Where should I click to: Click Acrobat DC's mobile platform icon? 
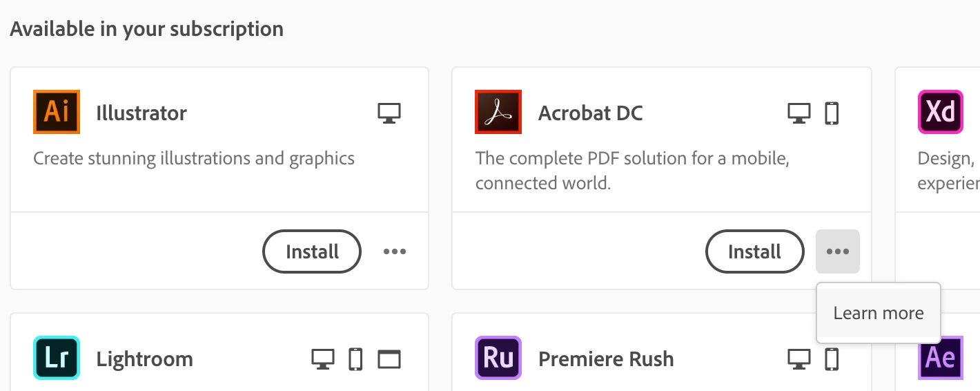tap(832, 113)
